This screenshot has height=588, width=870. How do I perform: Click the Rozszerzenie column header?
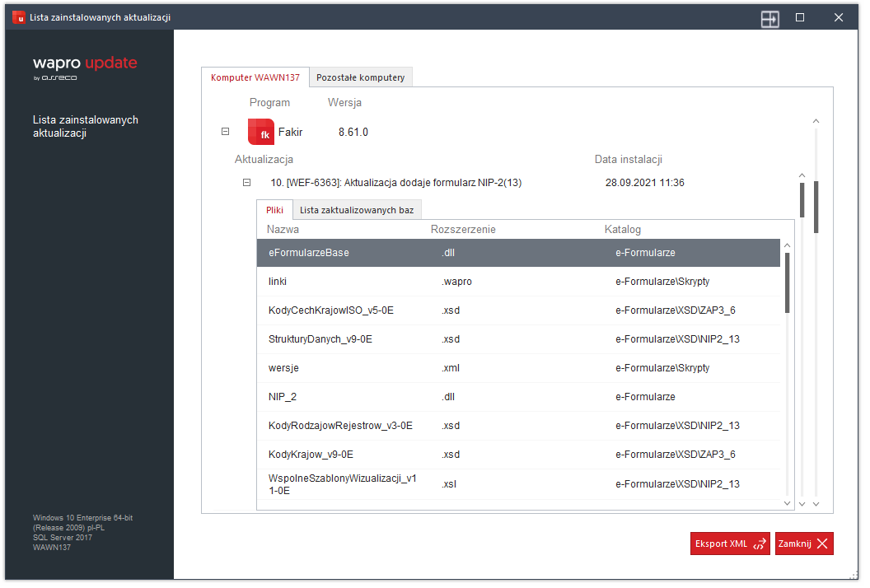click(463, 230)
